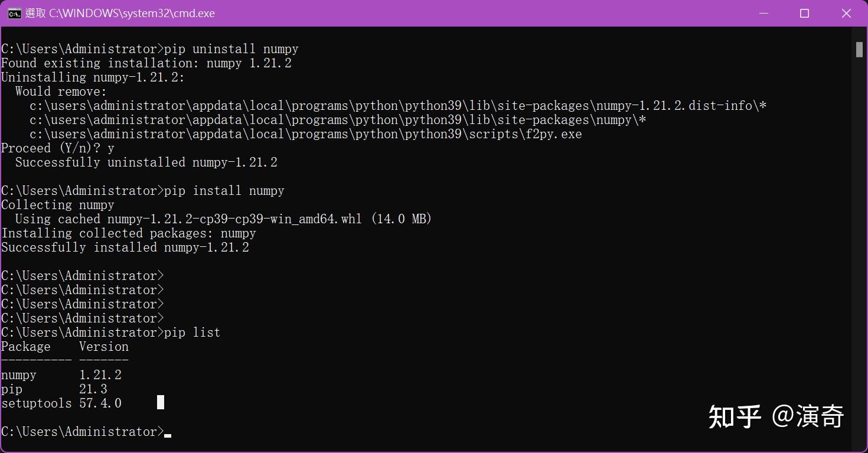868x453 pixels.
Task: Click the scrollbar track below the thumb
Action: [859, 236]
